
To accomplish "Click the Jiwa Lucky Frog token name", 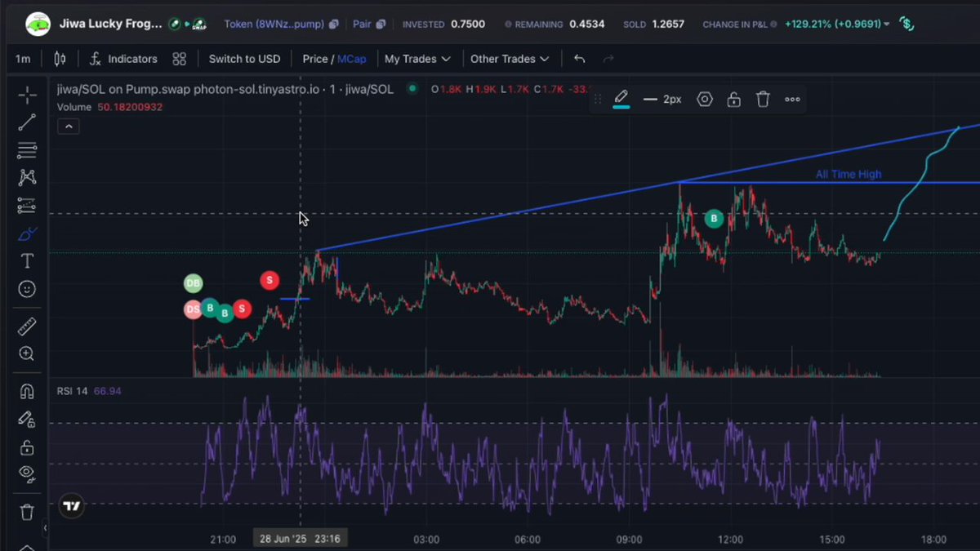I will [110, 24].
